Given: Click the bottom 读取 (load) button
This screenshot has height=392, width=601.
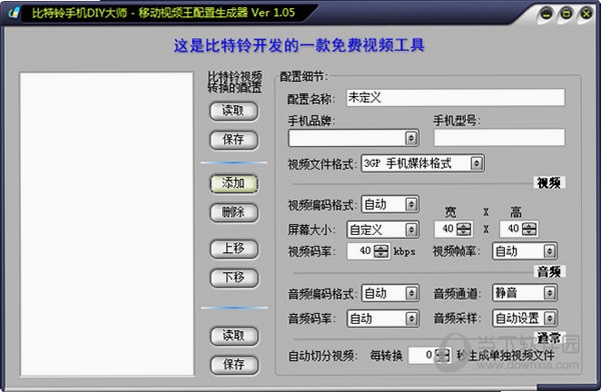Looking at the screenshot, I should tap(234, 336).
